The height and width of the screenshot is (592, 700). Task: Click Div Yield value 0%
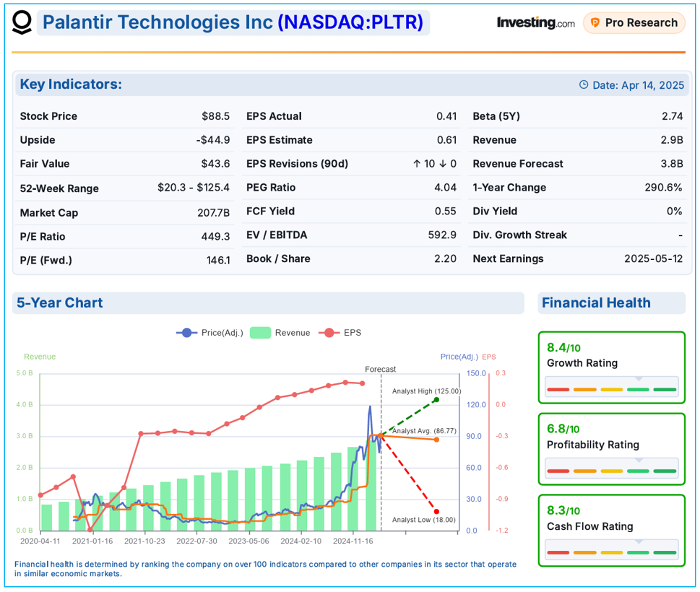click(x=674, y=211)
